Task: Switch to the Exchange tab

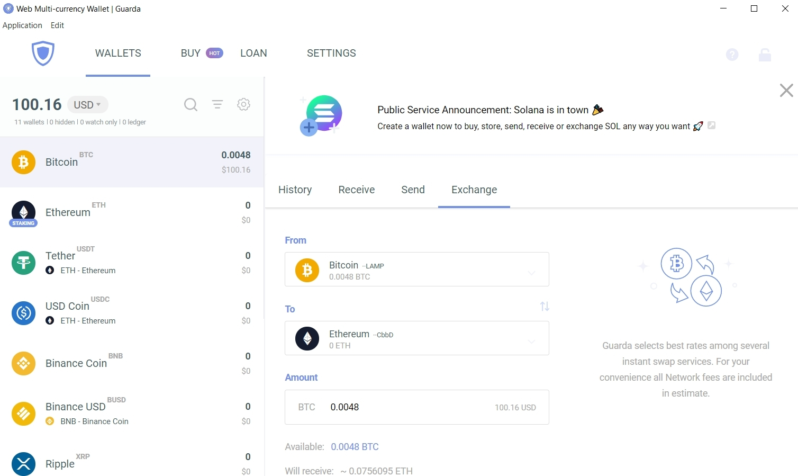Action: point(474,190)
